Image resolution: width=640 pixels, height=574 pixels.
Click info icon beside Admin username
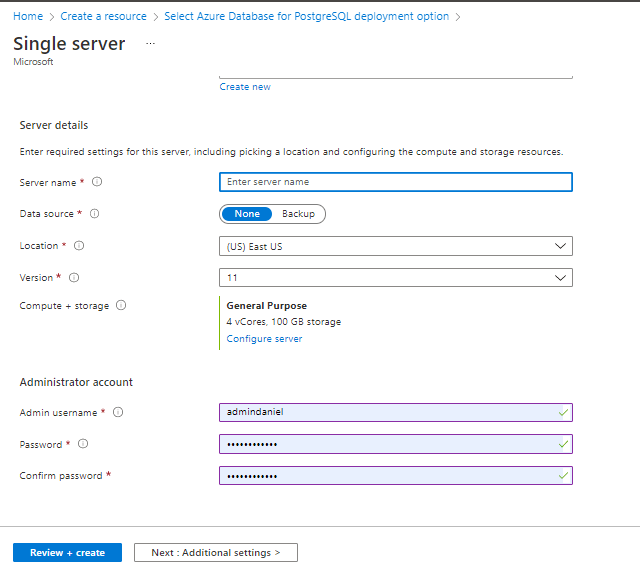tap(117, 412)
